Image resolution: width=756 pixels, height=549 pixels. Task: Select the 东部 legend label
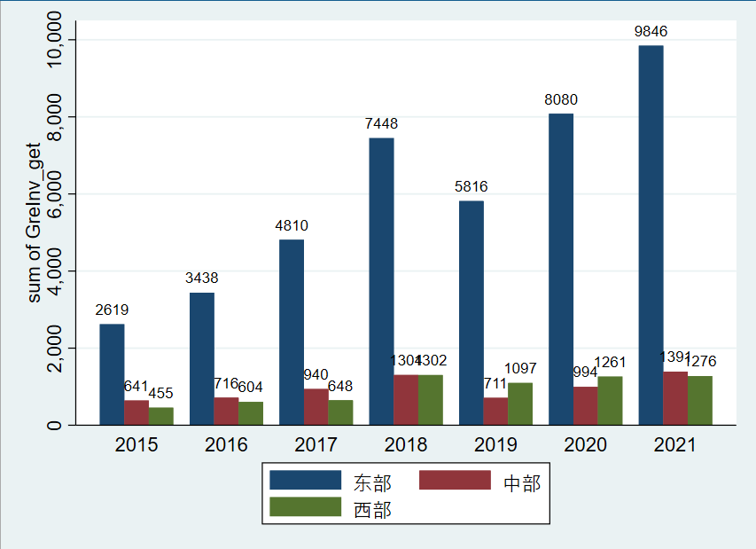372,482
